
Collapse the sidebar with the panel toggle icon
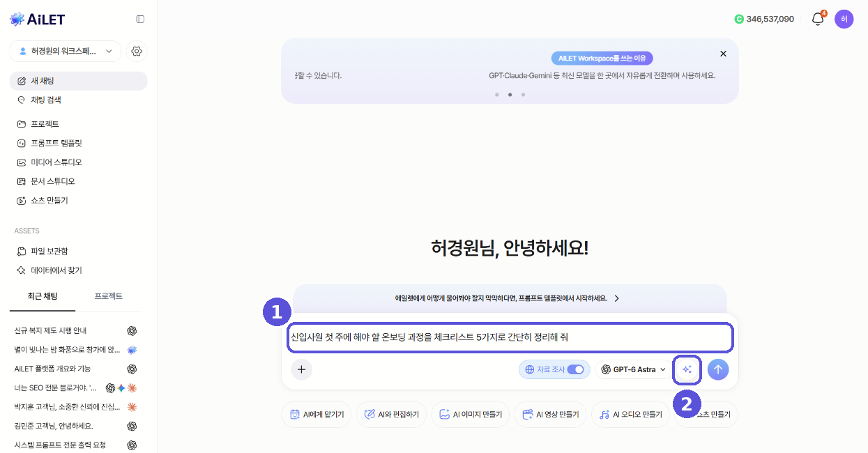point(140,19)
